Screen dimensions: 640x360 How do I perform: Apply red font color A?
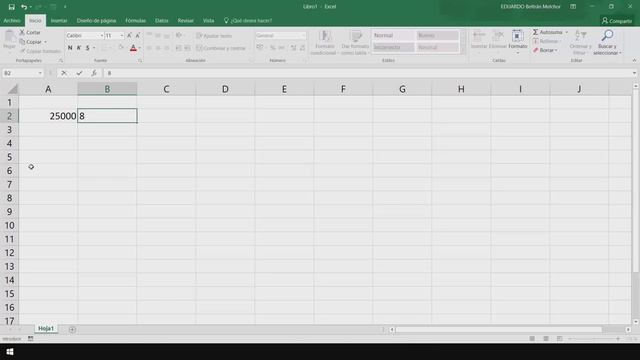coord(133,49)
